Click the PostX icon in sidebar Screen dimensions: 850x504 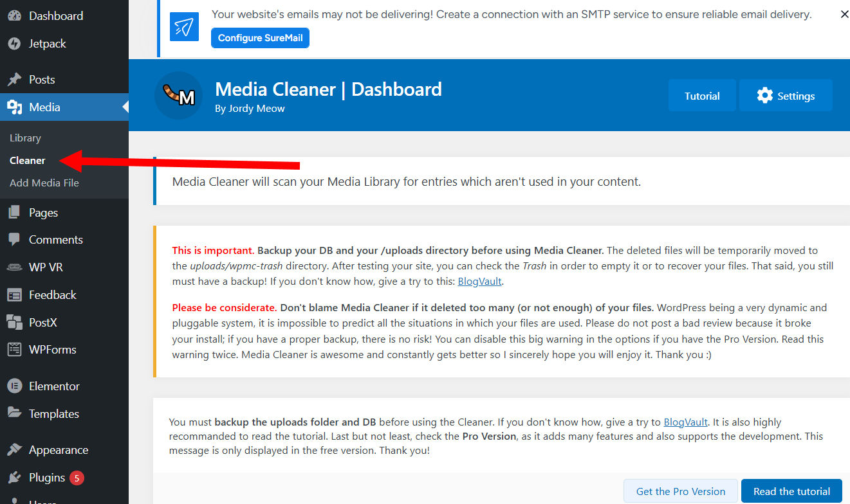click(14, 323)
